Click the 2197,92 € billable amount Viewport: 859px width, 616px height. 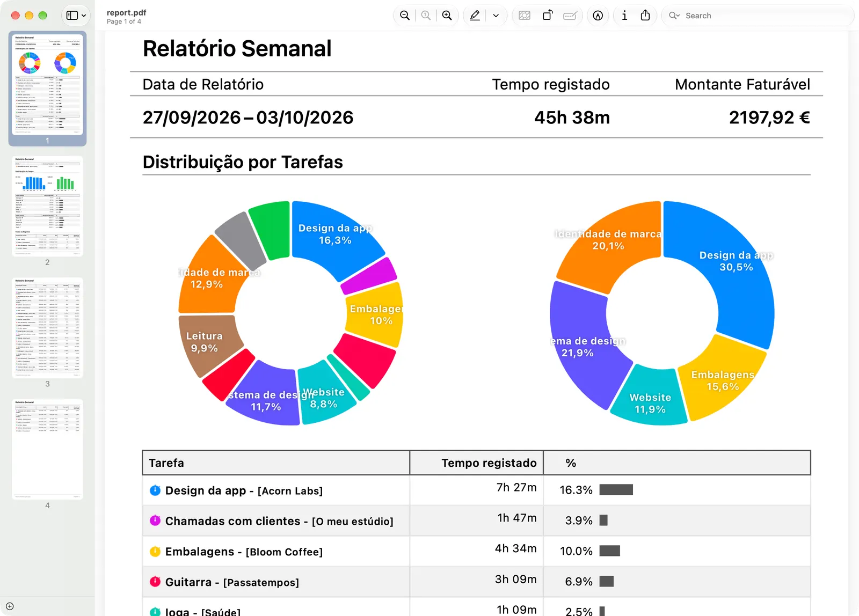pos(769,118)
